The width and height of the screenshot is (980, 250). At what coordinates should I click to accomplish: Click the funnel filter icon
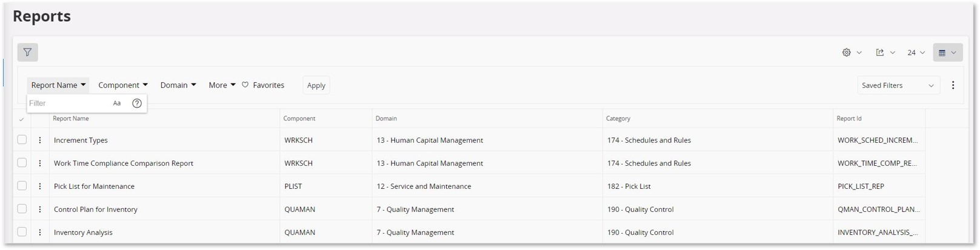click(27, 53)
